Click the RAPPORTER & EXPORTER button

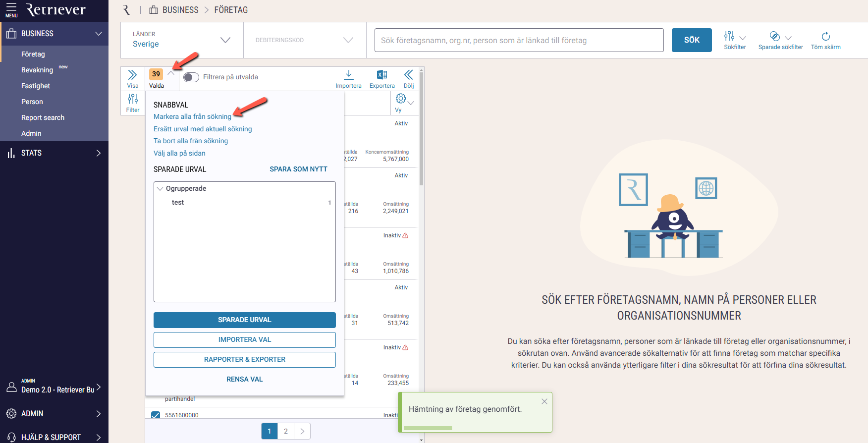pyautogui.click(x=245, y=360)
